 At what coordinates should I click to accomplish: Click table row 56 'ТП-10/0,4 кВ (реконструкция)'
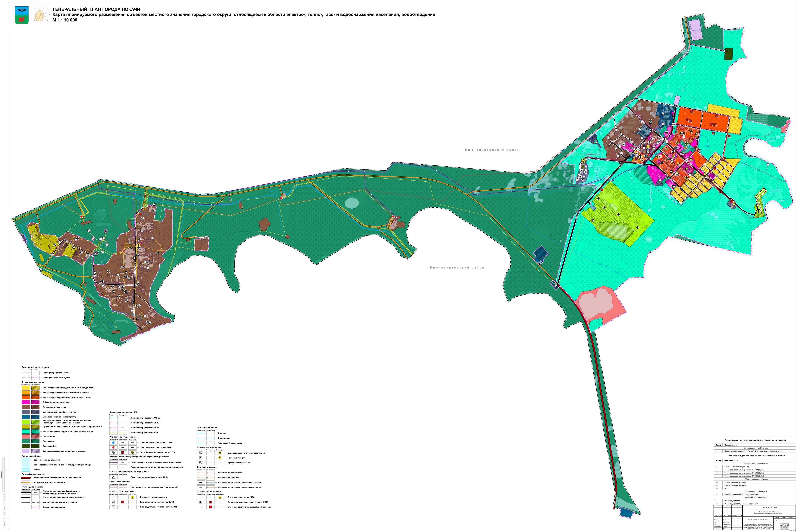pyautogui.click(x=754, y=467)
